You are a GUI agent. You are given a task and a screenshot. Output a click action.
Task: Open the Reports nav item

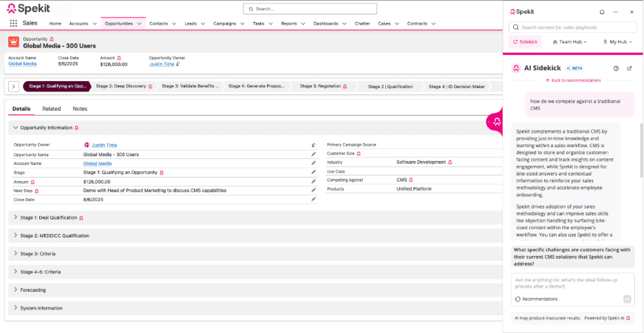coord(289,24)
